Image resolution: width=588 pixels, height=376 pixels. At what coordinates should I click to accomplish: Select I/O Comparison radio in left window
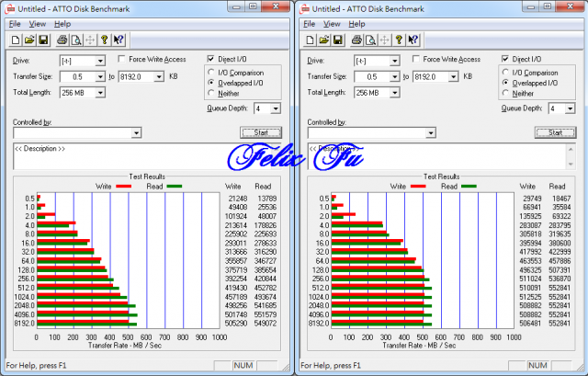click(211, 72)
